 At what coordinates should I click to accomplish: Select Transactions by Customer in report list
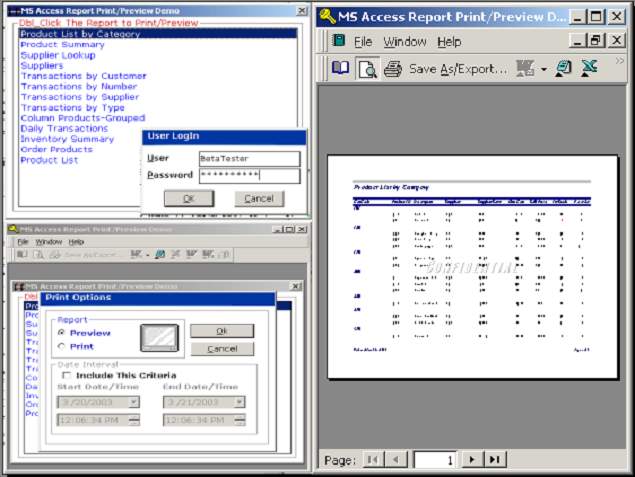tap(84, 76)
